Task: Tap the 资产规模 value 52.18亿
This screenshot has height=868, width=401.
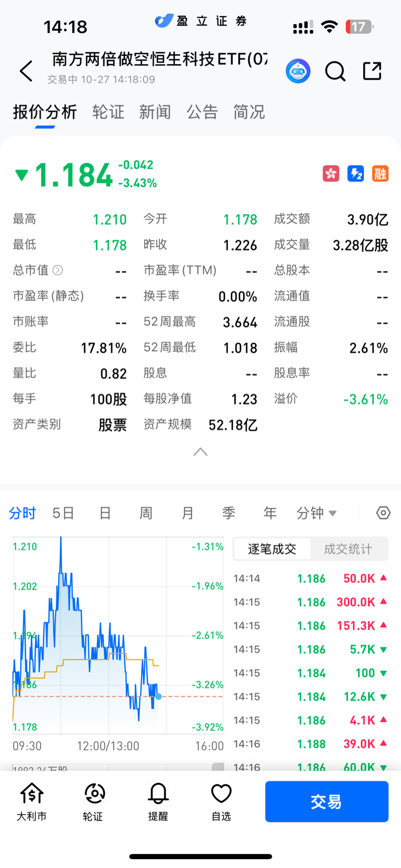Action: pos(233,425)
